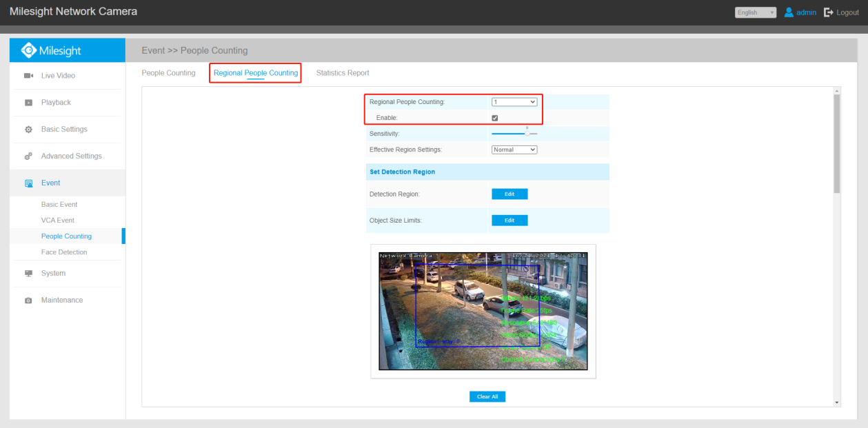
Task: Select Face Detection submenu item
Action: 64,252
